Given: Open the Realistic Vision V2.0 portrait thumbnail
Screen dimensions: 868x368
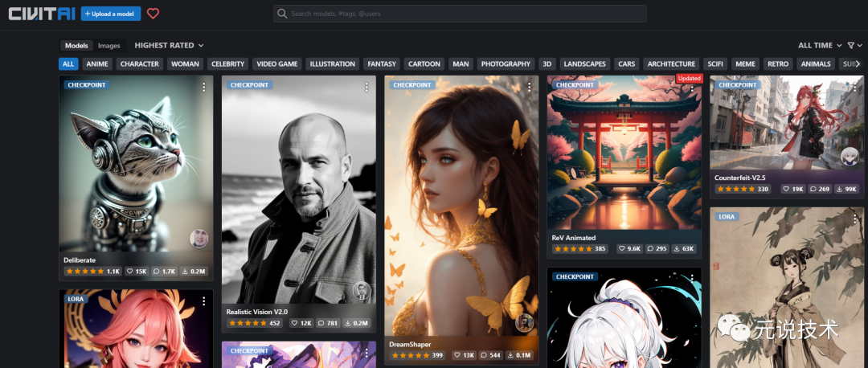Looking at the screenshot, I should pyautogui.click(x=299, y=190).
